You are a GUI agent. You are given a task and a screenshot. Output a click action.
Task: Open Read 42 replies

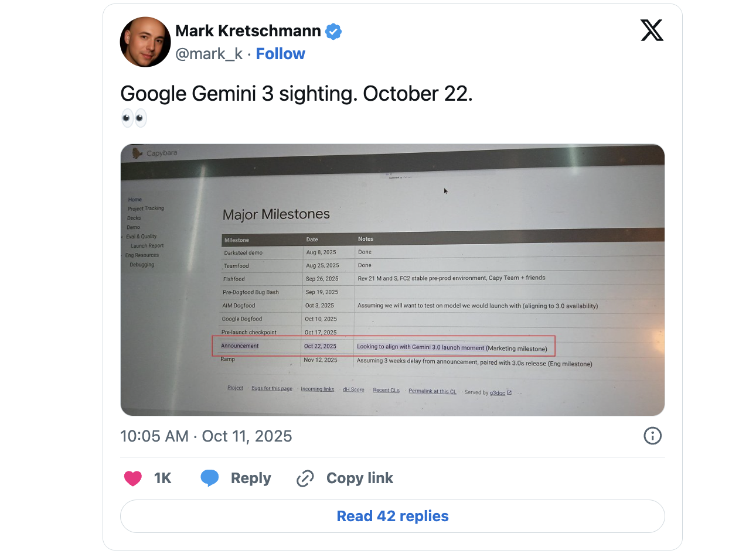tap(392, 516)
